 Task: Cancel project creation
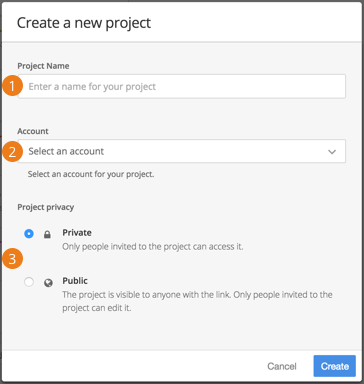[282, 366]
